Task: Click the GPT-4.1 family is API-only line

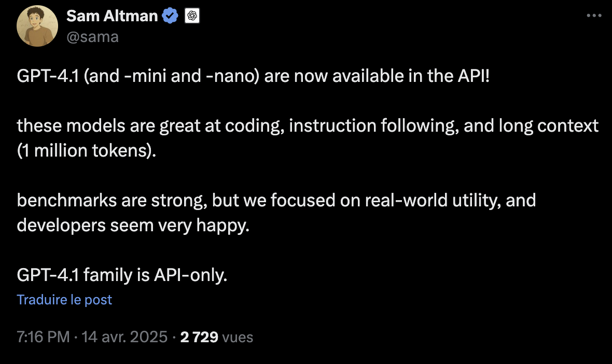Action: click(x=122, y=275)
